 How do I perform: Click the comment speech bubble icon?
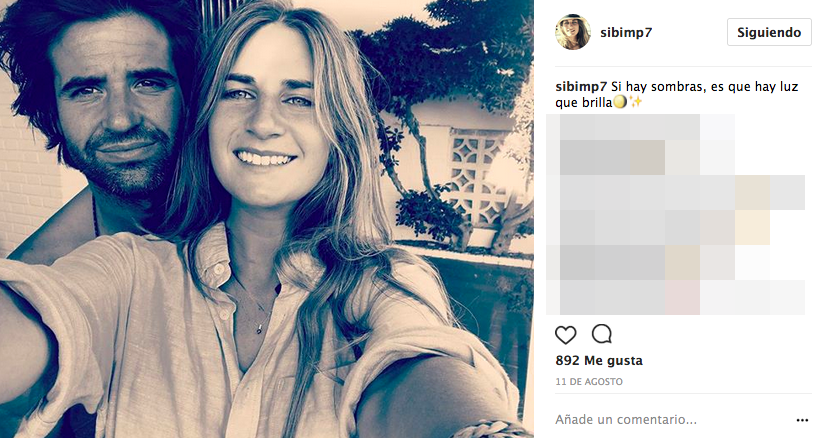tap(602, 334)
